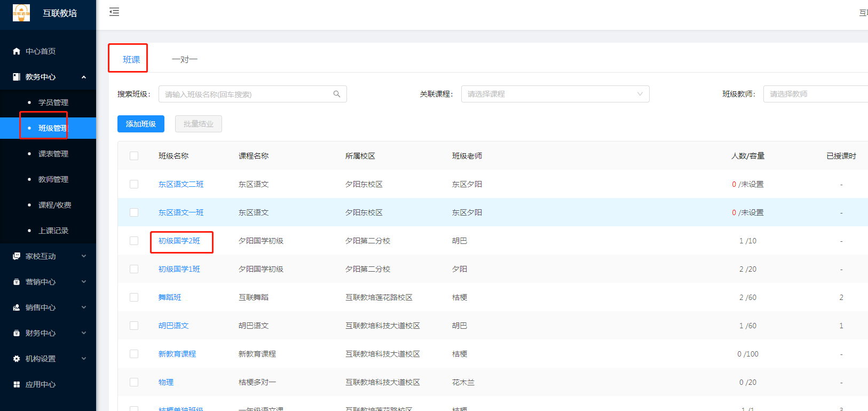
Task: Open the 关联课程 course dropdown
Action: [x=555, y=94]
